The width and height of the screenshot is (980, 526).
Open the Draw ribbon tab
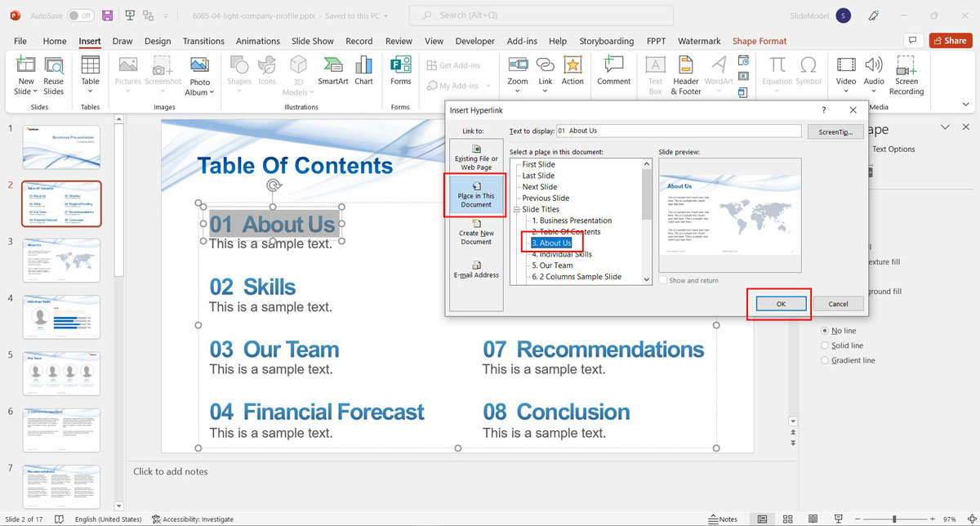coord(121,41)
